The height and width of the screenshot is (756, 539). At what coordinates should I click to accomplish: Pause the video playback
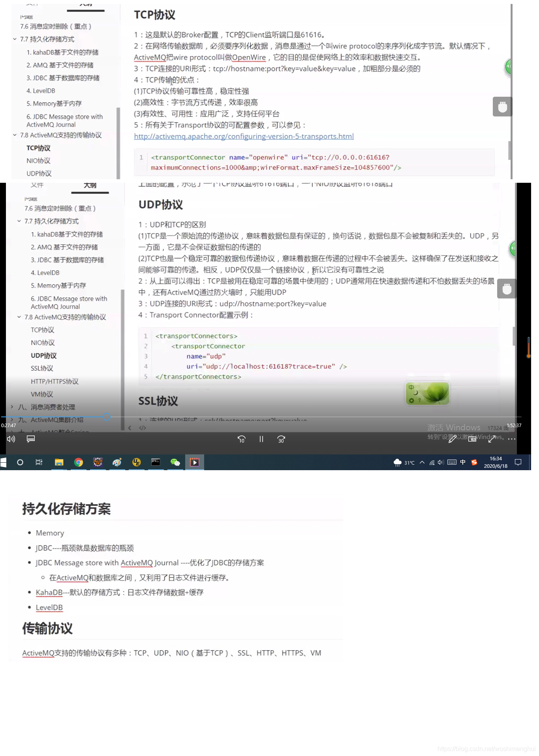(261, 439)
